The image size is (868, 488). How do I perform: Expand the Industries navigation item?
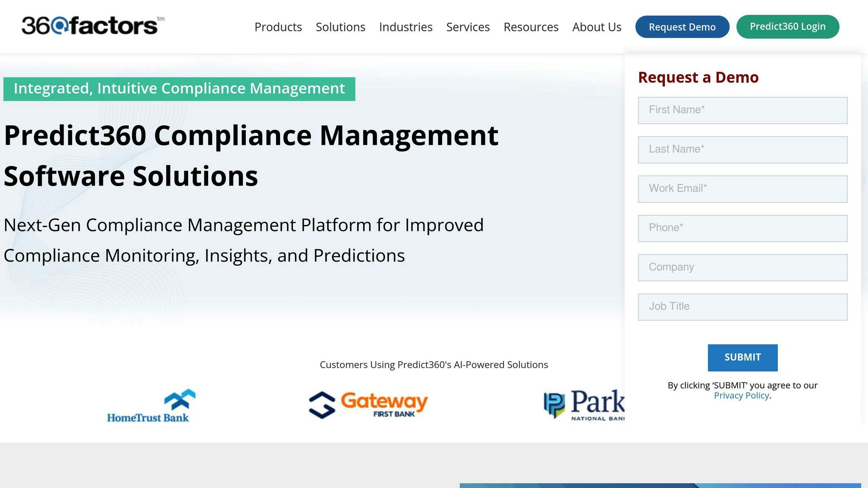(406, 27)
